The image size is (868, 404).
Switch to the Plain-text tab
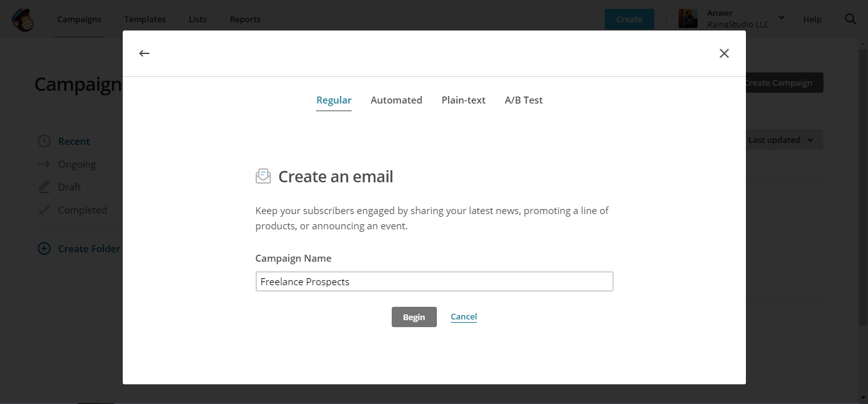pos(464,100)
